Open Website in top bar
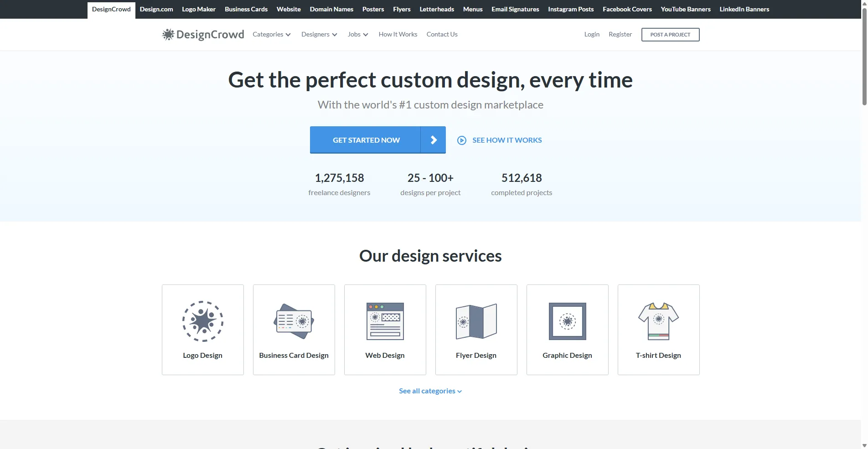Image resolution: width=868 pixels, height=449 pixels. pyautogui.click(x=289, y=9)
